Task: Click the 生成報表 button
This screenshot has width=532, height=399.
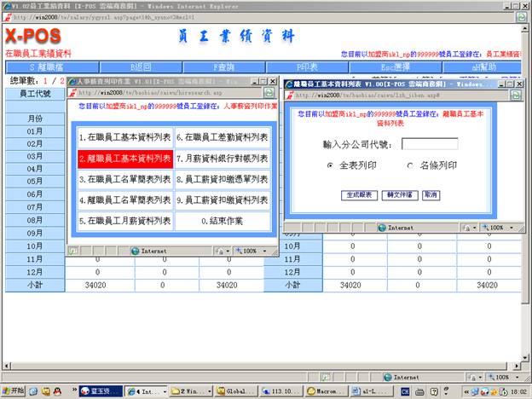Action: coord(358,194)
